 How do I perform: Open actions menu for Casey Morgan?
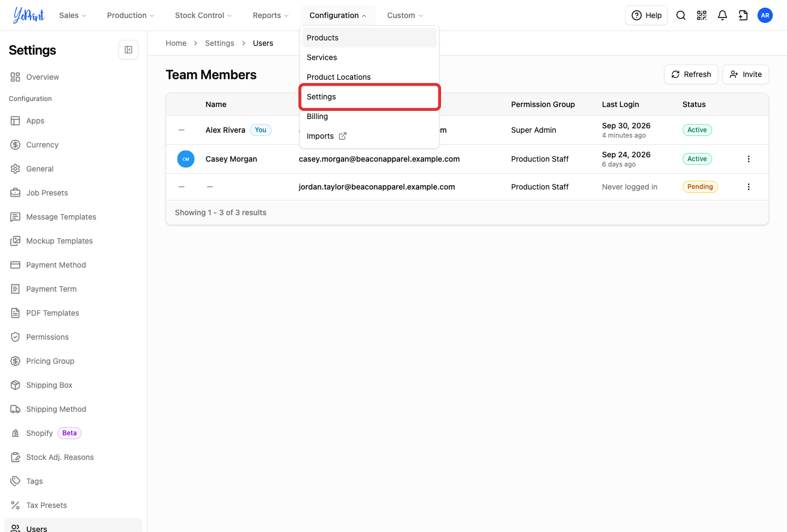tap(749, 159)
